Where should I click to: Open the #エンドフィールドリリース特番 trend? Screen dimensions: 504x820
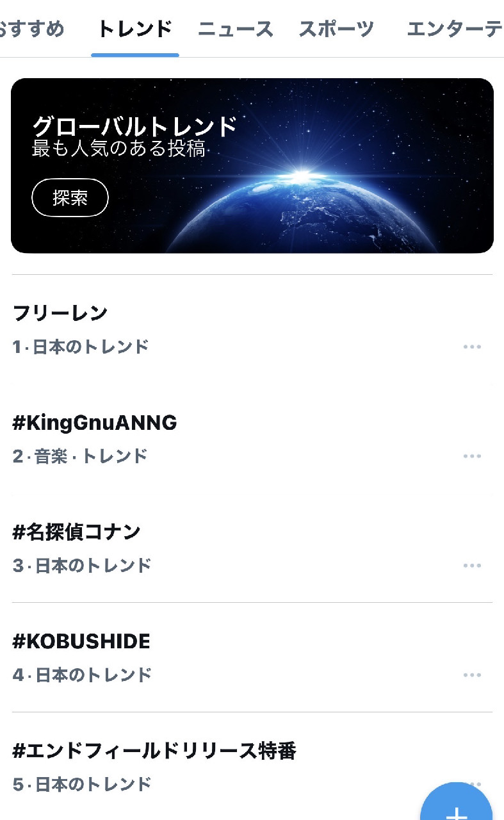(x=154, y=751)
